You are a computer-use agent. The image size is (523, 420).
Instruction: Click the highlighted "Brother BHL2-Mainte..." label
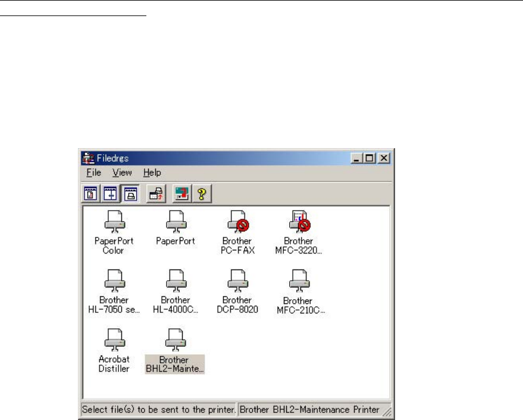[174, 364]
